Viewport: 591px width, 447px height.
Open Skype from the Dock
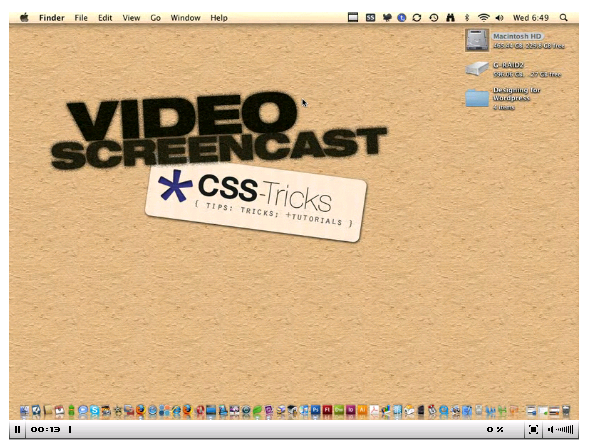pos(95,411)
